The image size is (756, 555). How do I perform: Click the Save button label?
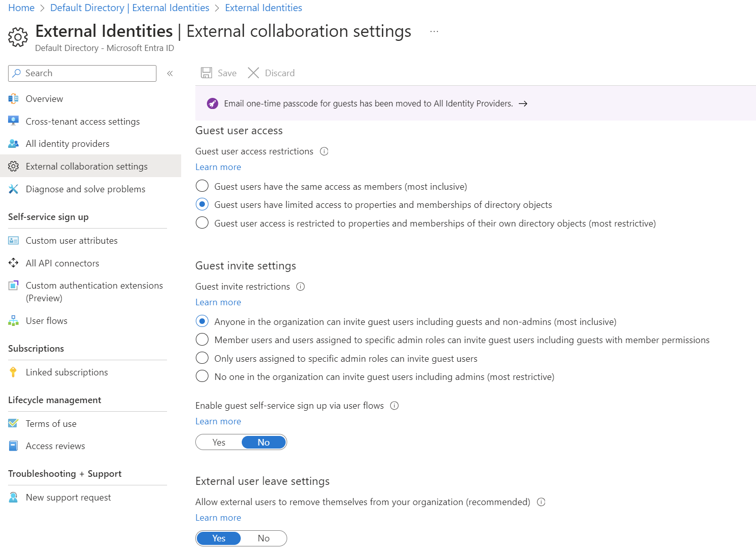click(227, 73)
